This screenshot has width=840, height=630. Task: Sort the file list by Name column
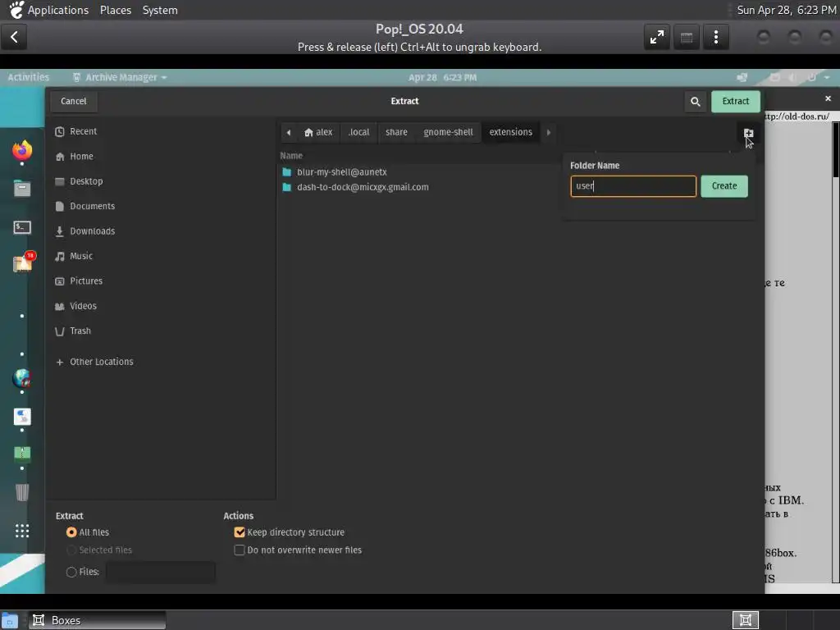coord(291,156)
